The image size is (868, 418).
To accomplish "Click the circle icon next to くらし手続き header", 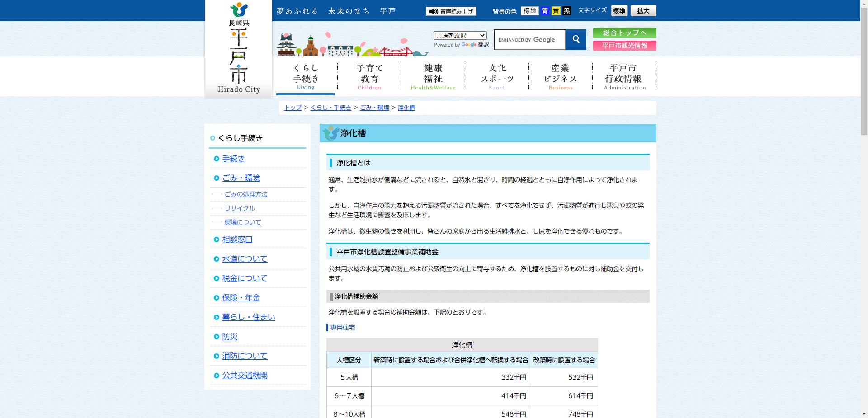I will [x=212, y=138].
